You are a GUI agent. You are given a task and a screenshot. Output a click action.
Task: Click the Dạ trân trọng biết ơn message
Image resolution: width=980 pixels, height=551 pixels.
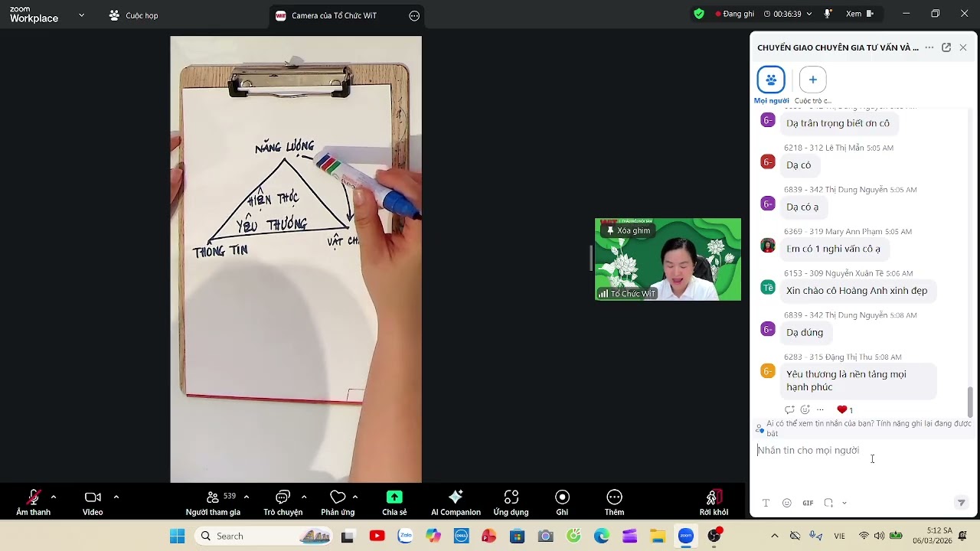tap(838, 123)
